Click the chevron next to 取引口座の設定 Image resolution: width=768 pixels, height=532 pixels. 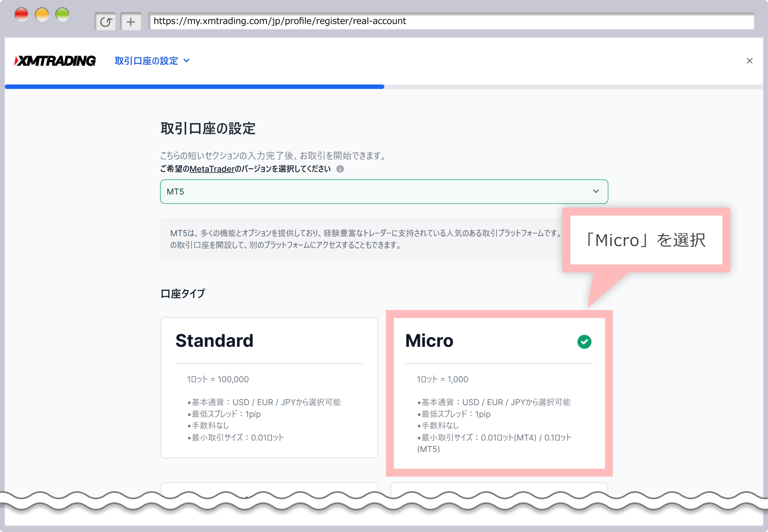(186, 61)
